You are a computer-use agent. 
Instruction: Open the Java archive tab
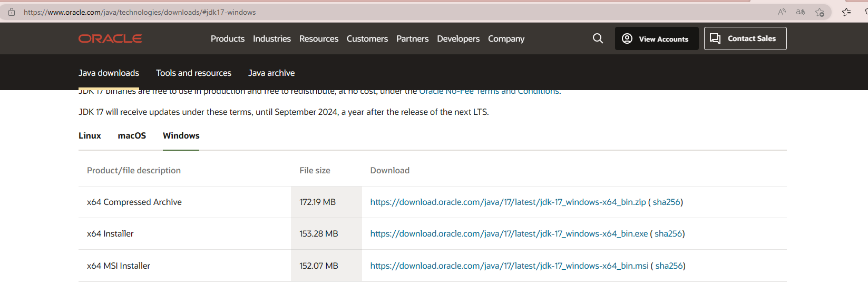point(271,73)
